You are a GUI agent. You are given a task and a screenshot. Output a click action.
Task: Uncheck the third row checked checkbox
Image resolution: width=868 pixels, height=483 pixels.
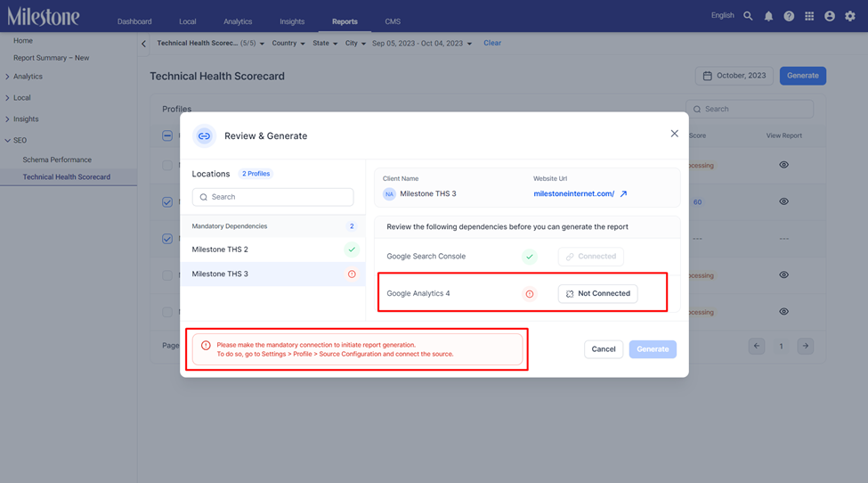click(167, 239)
